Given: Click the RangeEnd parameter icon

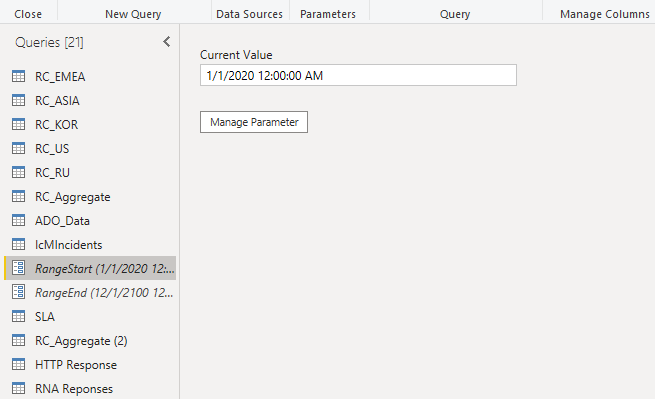Looking at the screenshot, I should (18, 292).
